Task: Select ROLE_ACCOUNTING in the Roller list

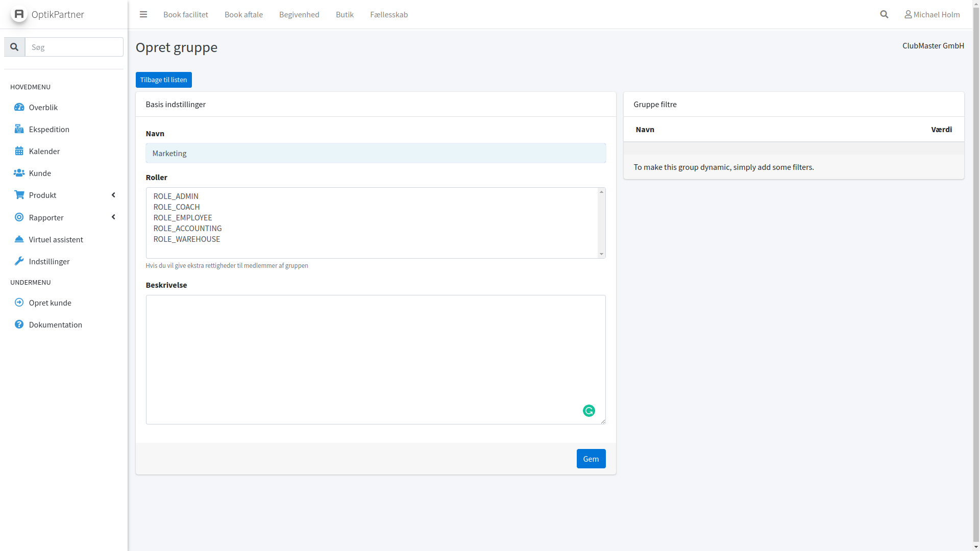Action: click(x=187, y=228)
